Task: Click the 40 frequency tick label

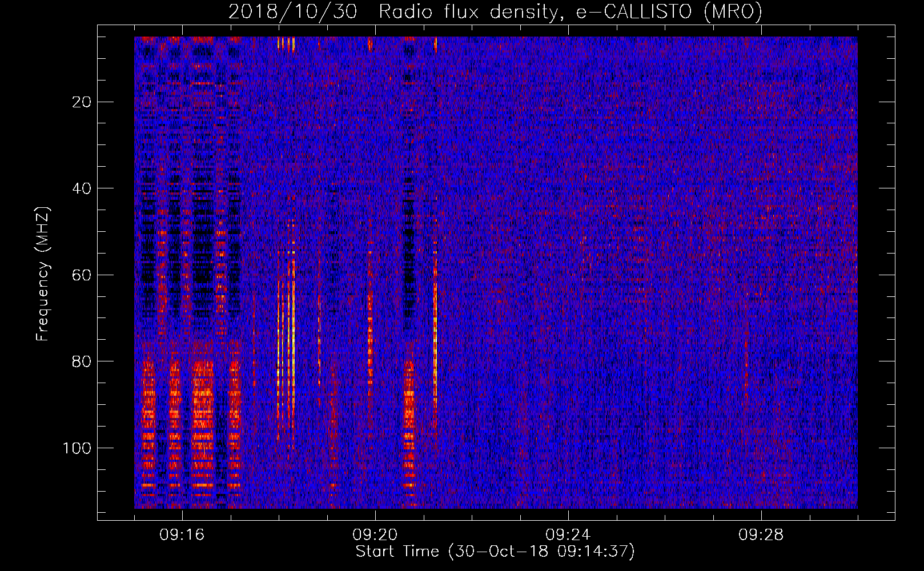Action: tap(82, 188)
